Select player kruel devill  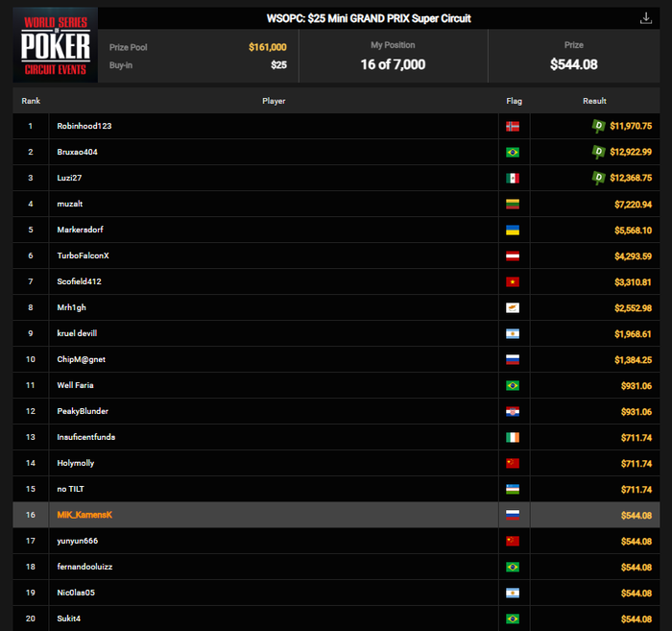tap(77, 333)
